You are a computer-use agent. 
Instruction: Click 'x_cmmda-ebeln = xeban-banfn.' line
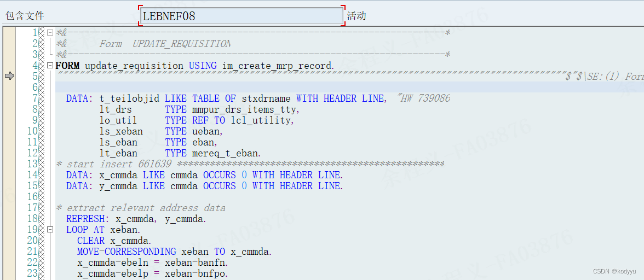152,263
